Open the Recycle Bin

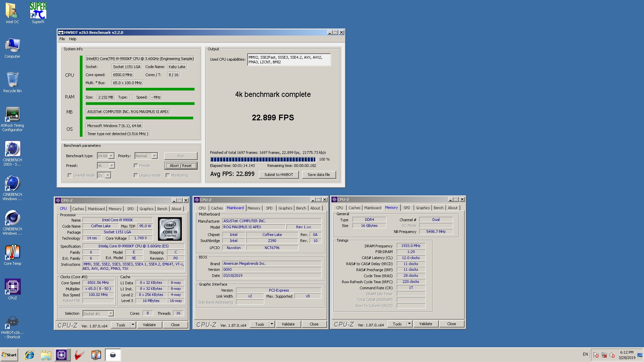pos(12,82)
